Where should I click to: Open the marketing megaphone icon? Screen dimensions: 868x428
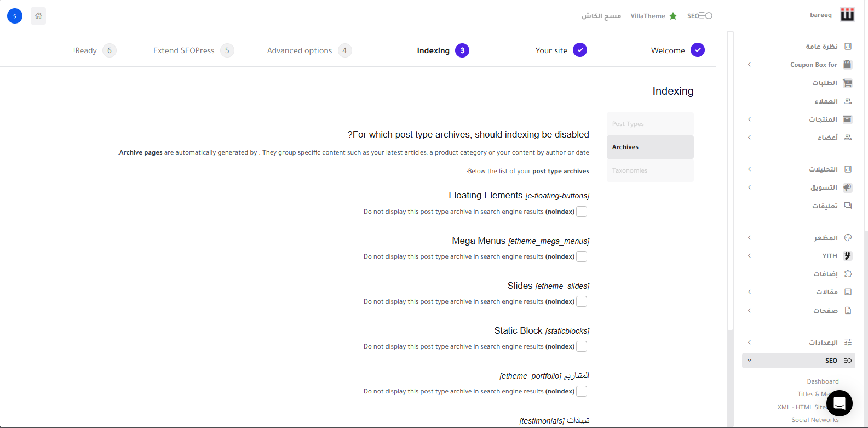click(848, 187)
